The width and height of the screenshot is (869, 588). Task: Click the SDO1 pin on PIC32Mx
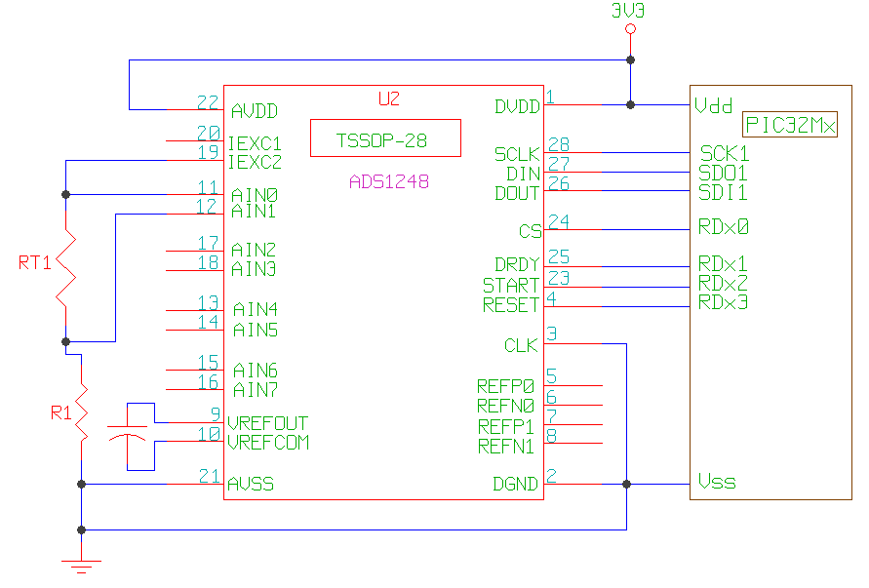coord(723,174)
